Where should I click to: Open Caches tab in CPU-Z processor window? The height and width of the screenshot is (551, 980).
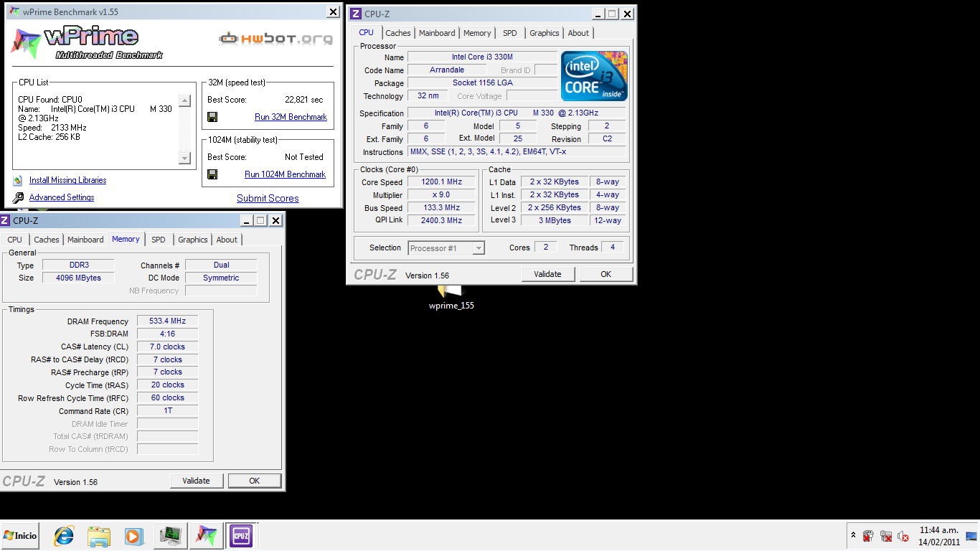pos(398,33)
